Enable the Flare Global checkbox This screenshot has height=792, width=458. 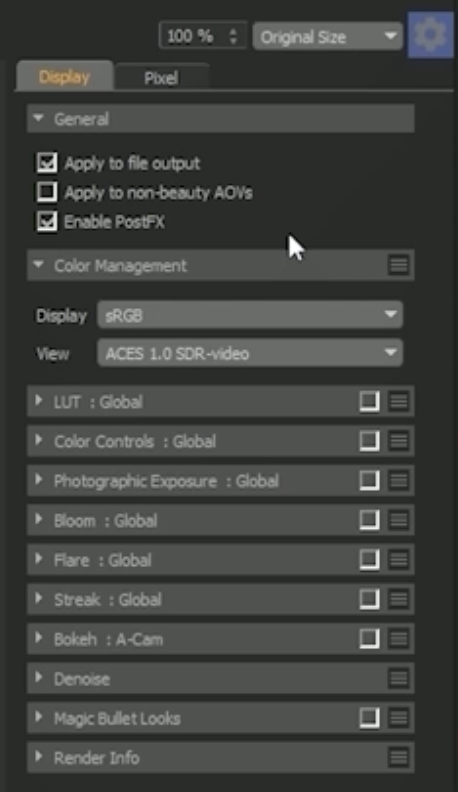tap(369, 560)
